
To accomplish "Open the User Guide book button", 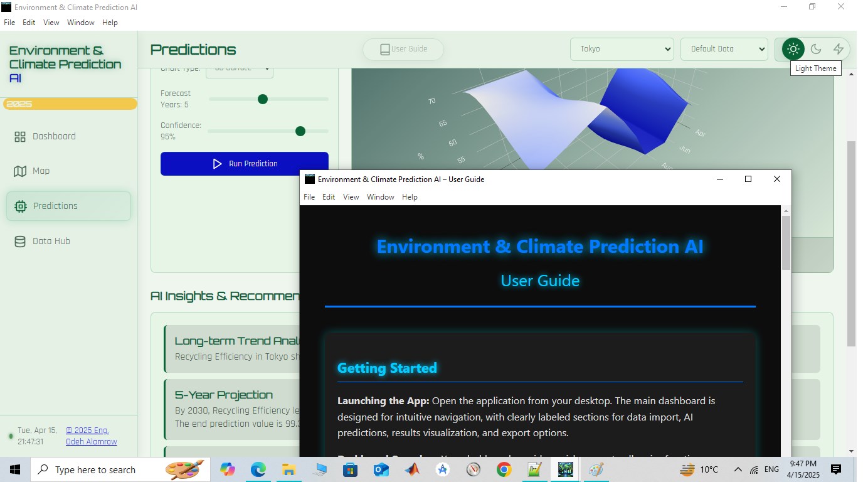I will click(x=403, y=49).
